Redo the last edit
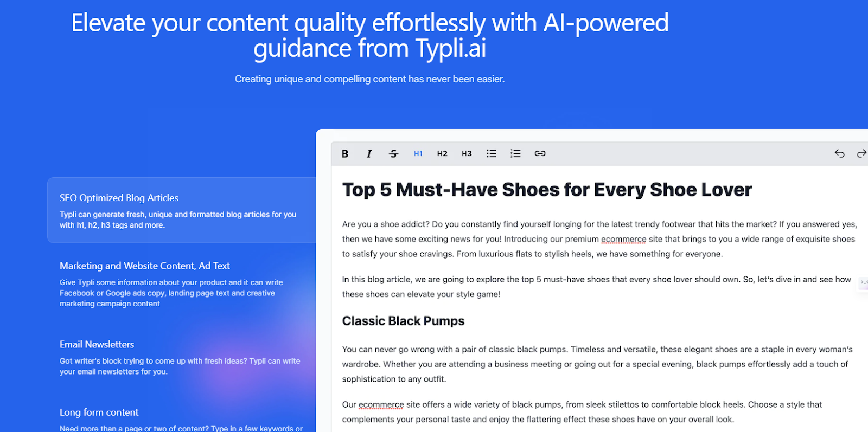This screenshot has height=432, width=868. pyautogui.click(x=861, y=154)
